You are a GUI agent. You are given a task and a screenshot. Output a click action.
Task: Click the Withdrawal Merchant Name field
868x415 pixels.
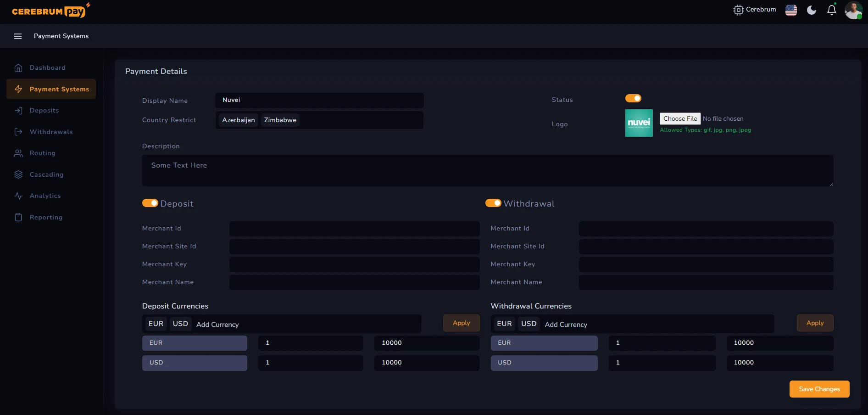click(706, 282)
